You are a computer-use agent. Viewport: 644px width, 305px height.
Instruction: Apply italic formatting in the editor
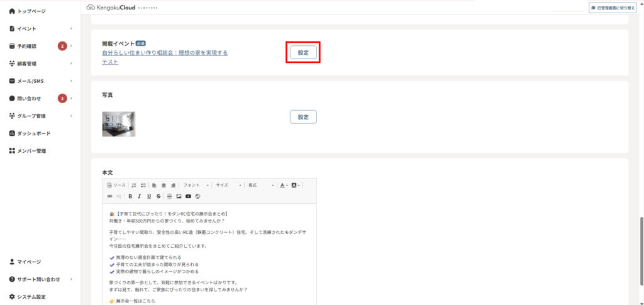click(x=140, y=196)
